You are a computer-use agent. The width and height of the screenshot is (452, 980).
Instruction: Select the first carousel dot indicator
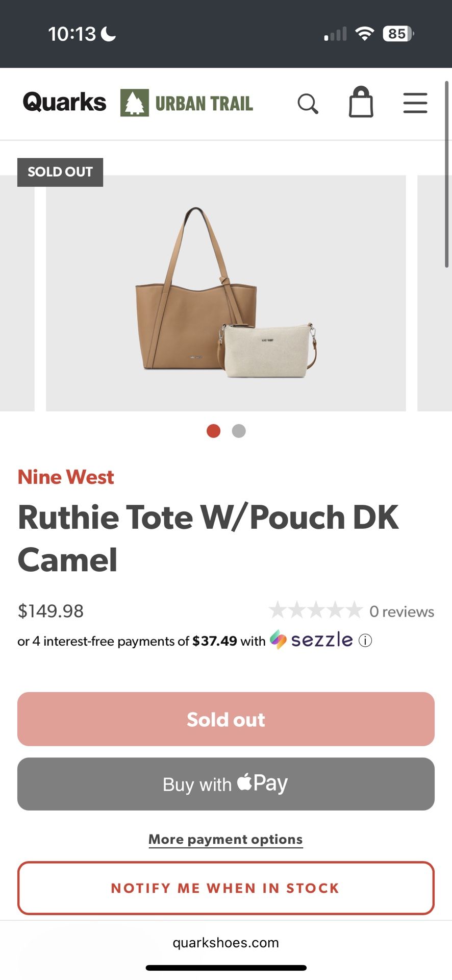tap(214, 431)
